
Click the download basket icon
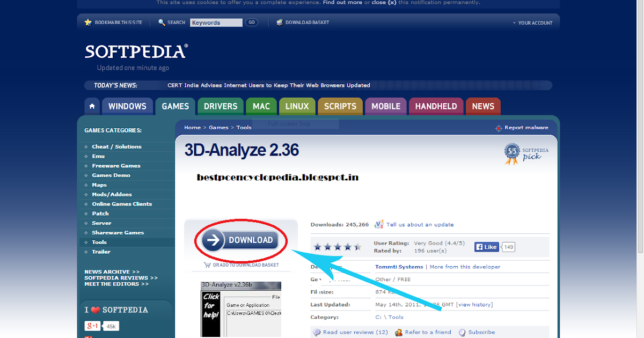point(280,23)
